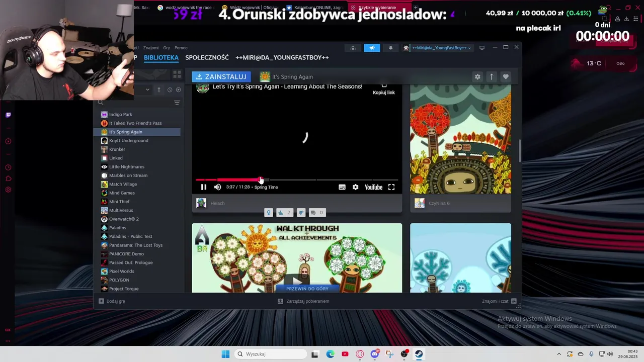Open the Znajomi menu

coord(150,48)
